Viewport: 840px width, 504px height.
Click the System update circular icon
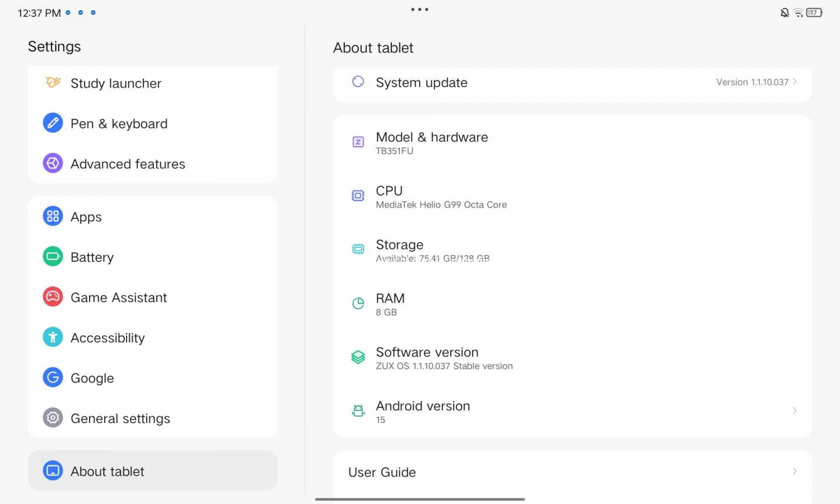pyautogui.click(x=358, y=82)
